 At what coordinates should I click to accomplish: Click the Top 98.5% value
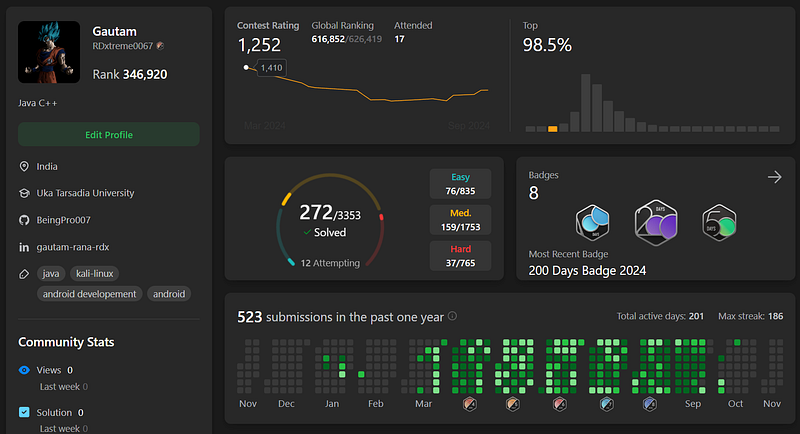(x=547, y=45)
